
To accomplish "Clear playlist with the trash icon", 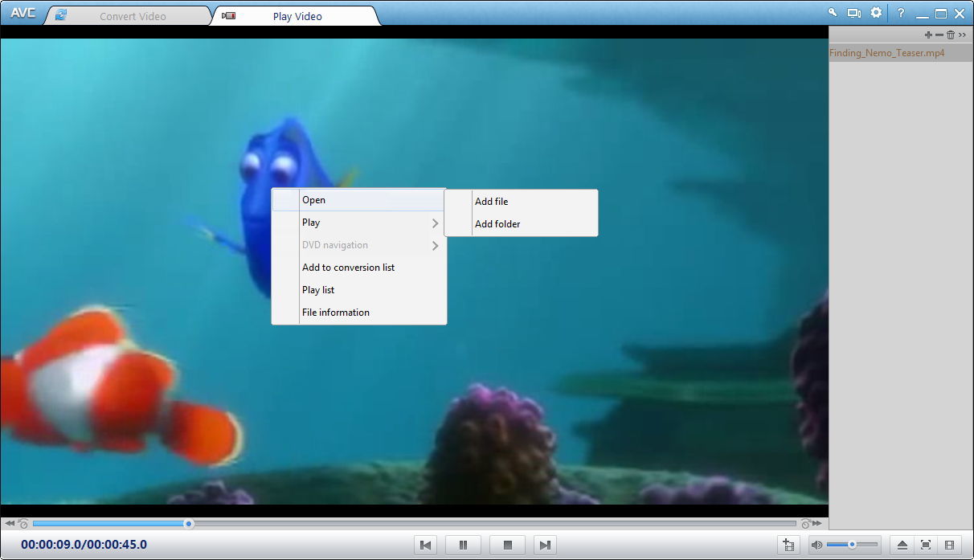I will [951, 35].
